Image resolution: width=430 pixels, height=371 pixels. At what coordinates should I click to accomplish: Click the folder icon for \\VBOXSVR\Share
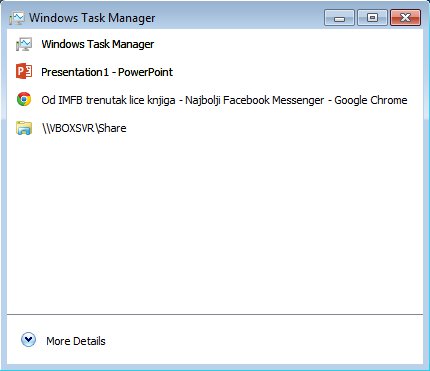(24, 128)
